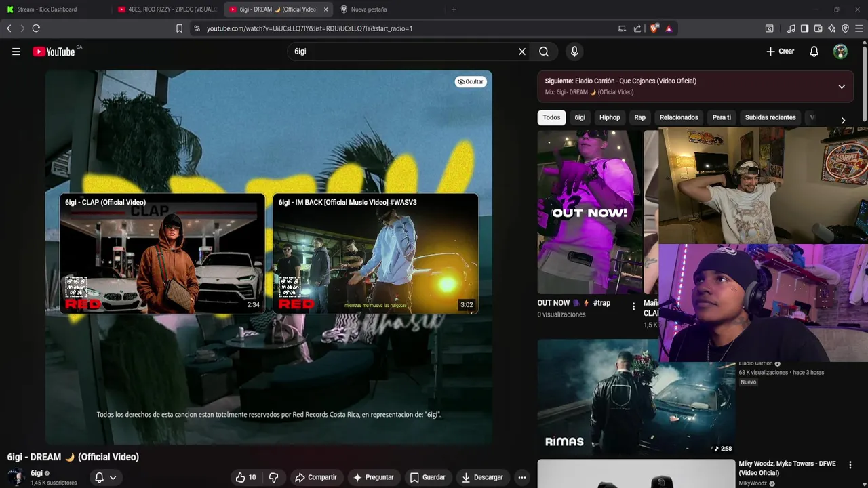
Task: Click the Compartir share button
Action: point(316,477)
